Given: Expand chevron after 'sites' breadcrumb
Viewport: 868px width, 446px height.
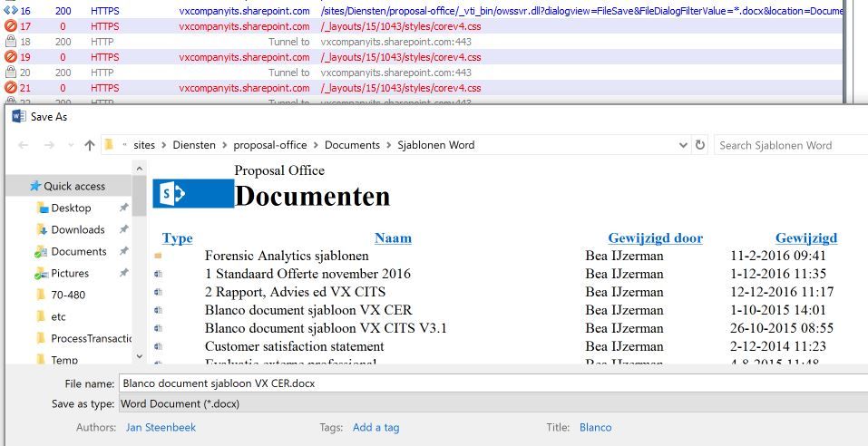Looking at the screenshot, I should (x=164, y=146).
